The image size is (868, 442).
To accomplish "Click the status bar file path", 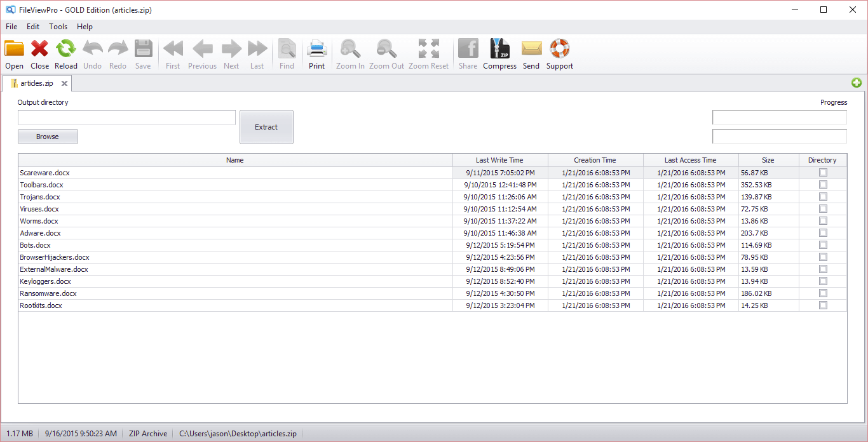I will click(238, 434).
